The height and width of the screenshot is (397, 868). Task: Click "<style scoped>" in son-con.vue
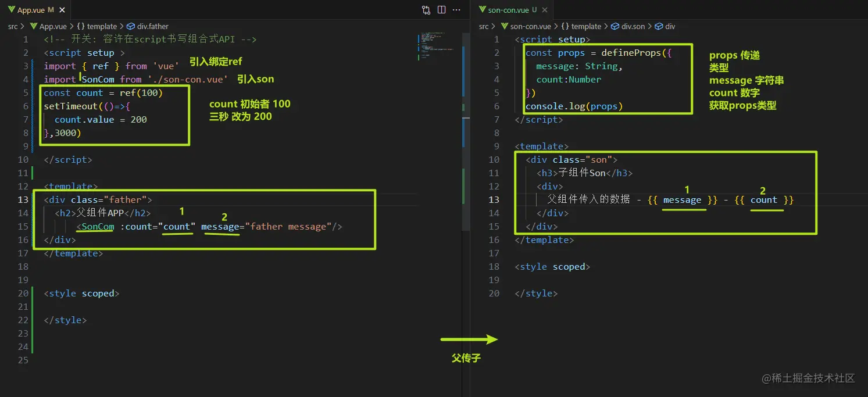(x=552, y=266)
